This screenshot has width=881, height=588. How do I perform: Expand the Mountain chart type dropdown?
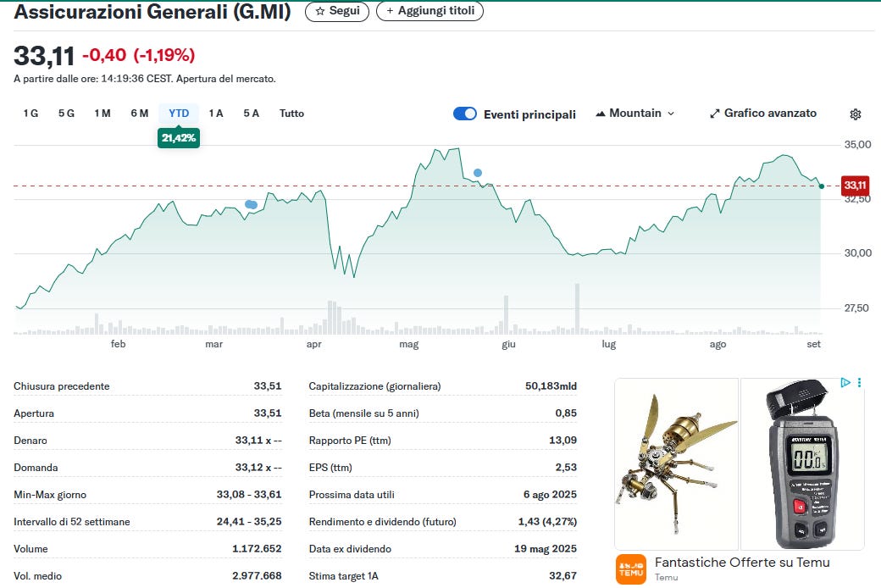click(x=634, y=114)
